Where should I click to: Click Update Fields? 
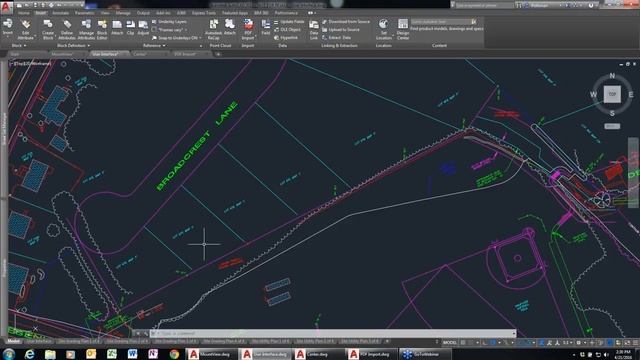[x=289, y=22]
